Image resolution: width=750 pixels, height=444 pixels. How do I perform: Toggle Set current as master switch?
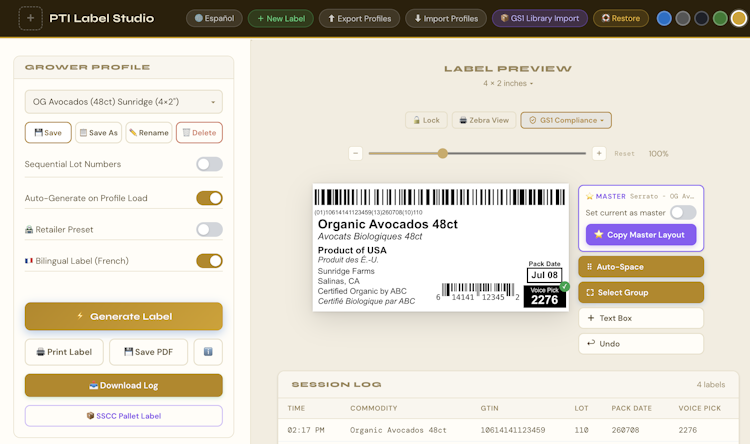tap(683, 212)
